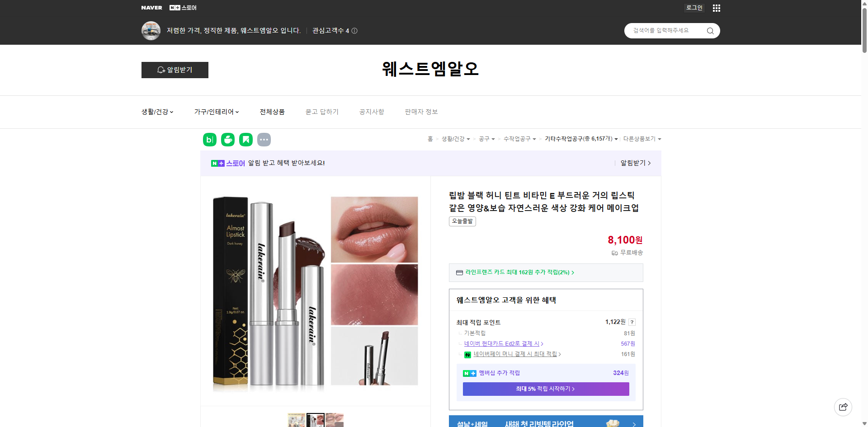Open the 다른상품보기 dropdown

[642, 139]
